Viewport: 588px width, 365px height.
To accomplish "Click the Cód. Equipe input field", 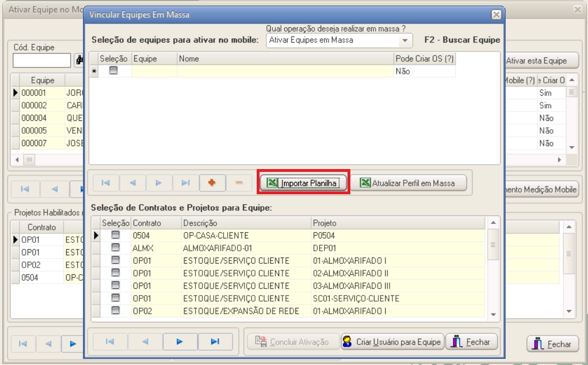I will (41, 60).
